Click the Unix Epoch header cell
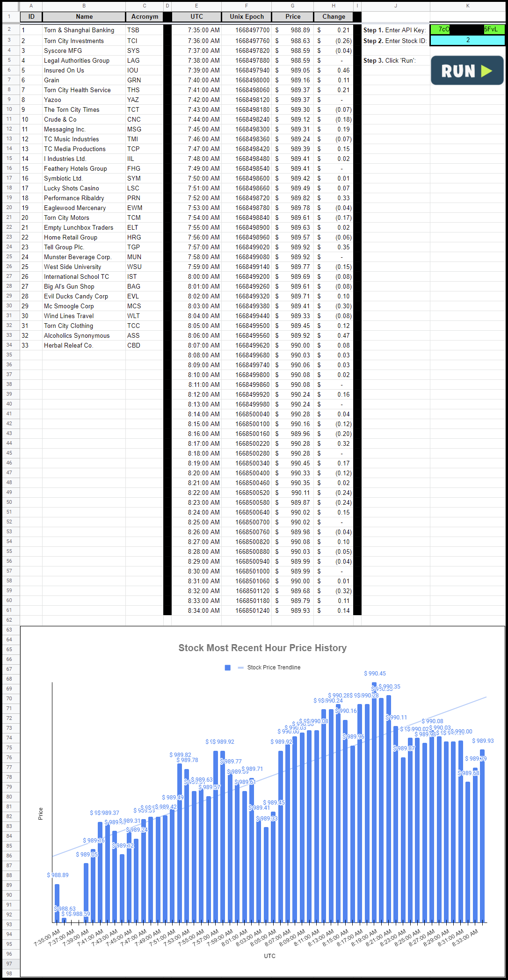Screen dimensions: 508x980 click(x=247, y=16)
